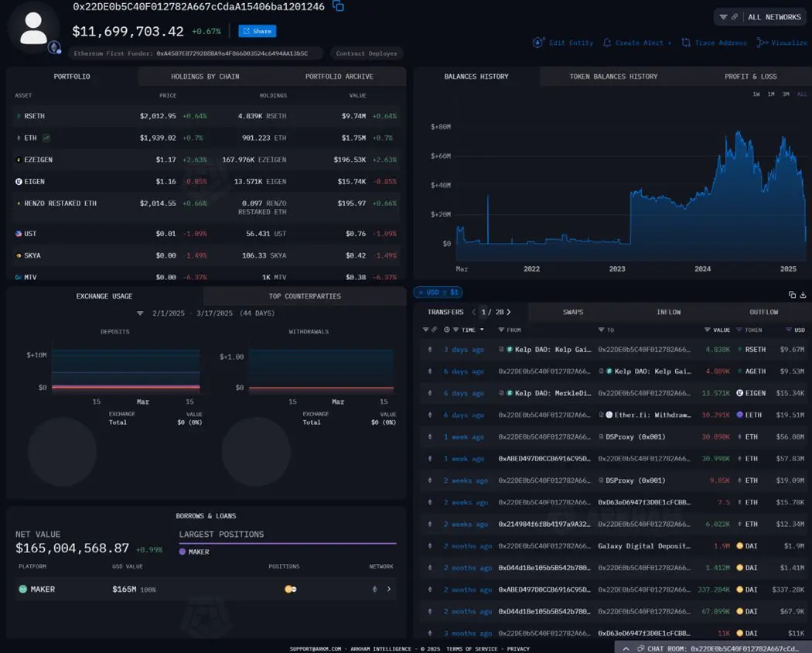This screenshot has width=812, height=653.
Task: Download transfers with the download icon
Action: (x=803, y=294)
